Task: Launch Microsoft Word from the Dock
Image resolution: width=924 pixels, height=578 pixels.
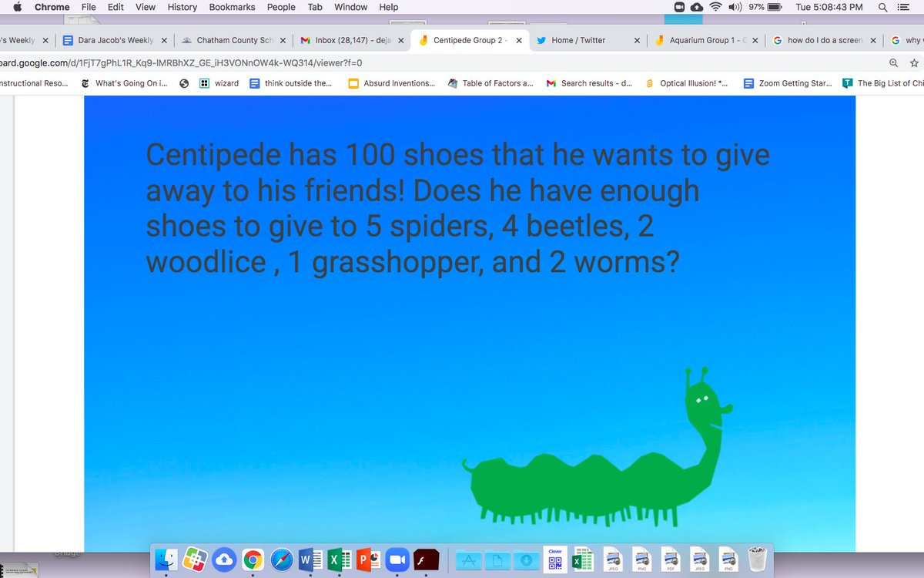Action: coord(312,560)
